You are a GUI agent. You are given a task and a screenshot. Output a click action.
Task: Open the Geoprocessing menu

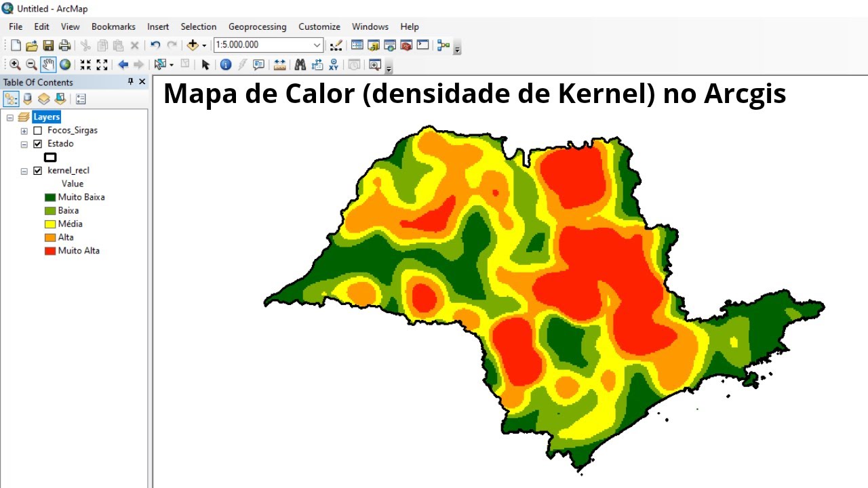tap(258, 26)
